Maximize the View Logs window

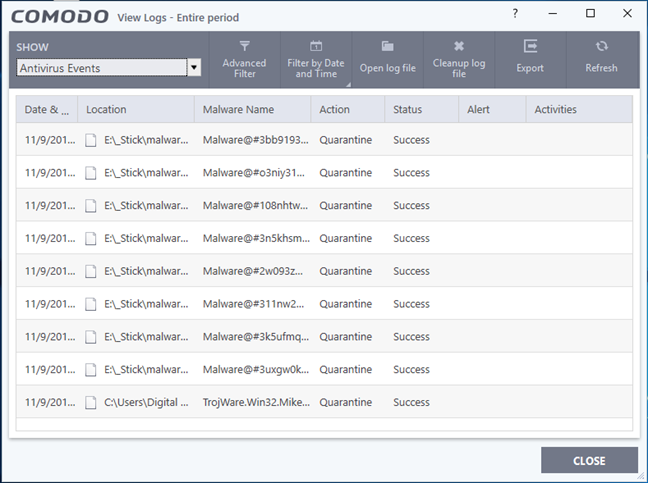[591, 13]
